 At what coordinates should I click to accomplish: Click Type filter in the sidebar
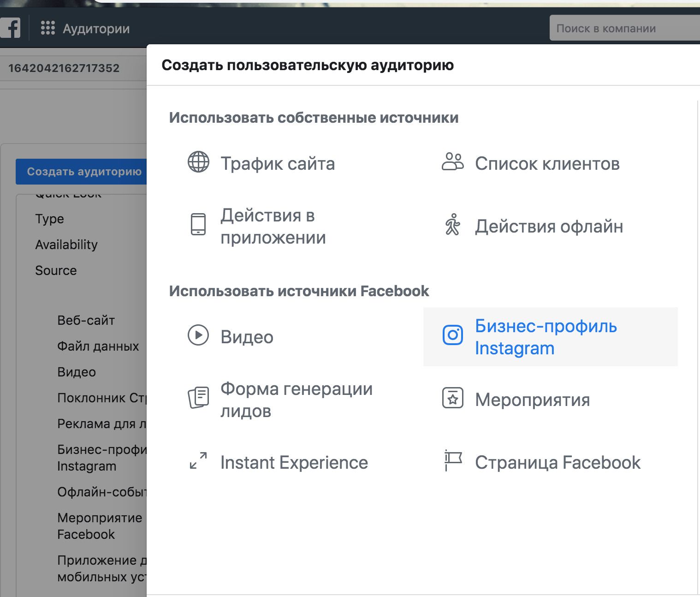tap(49, 219)
